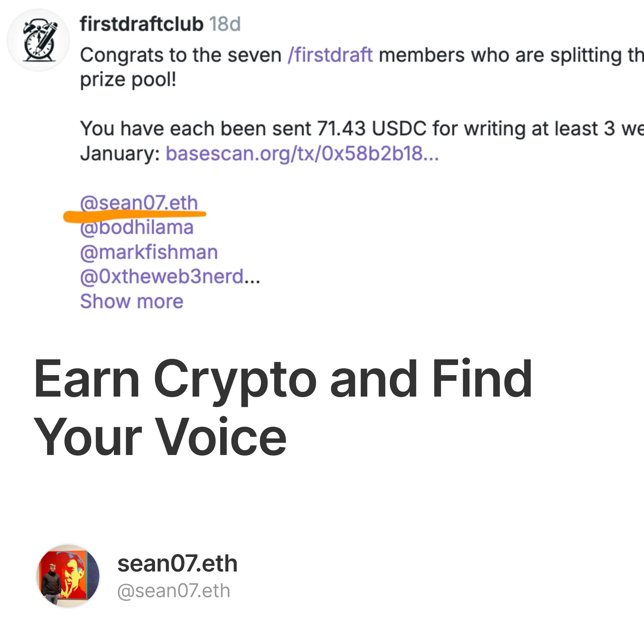Image resolution: width=644 pixels, height=644 pixels.
Task: Expand the post with Show more
Action: (132, 301)
